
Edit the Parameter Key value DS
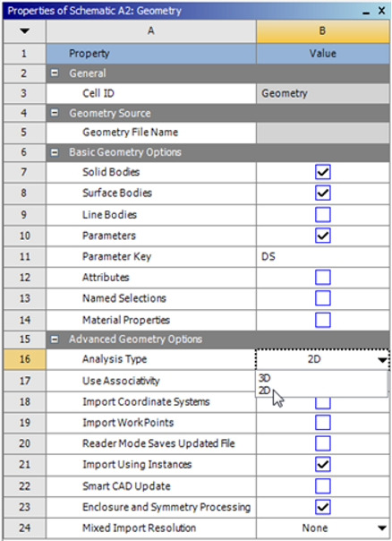point(323,257)
